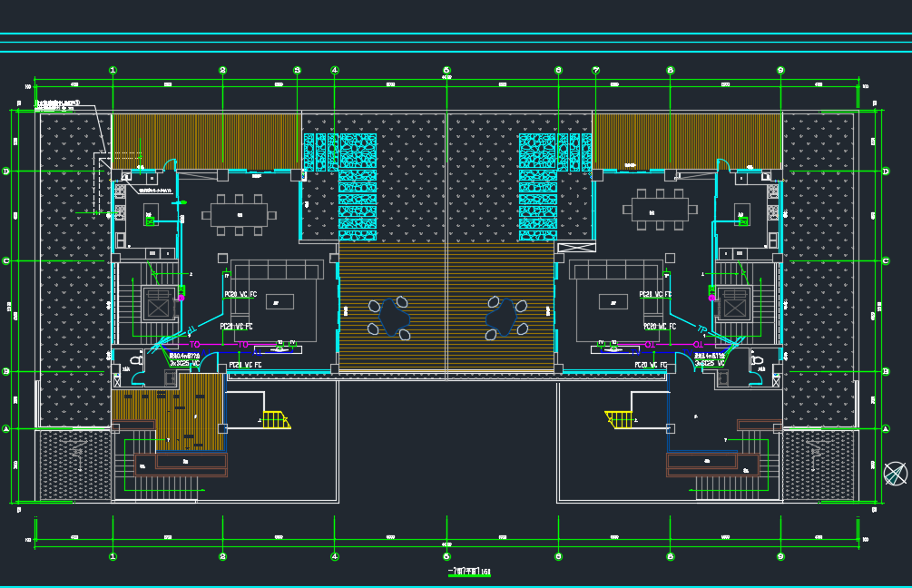Select green distribution box in right kitchen
Image resolution: width=912 pixels, height=588 pixels.
point(742,221)
